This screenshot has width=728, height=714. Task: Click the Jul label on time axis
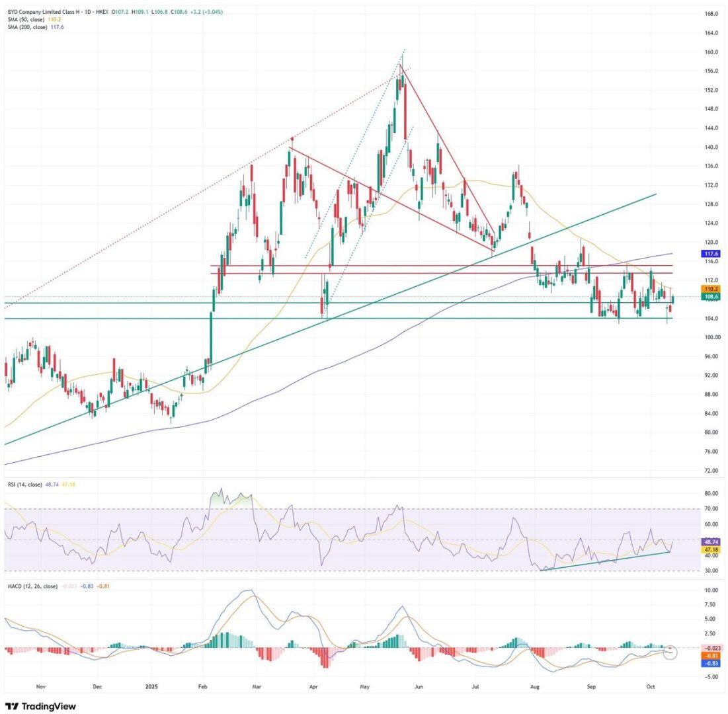(x=475, y=687)
